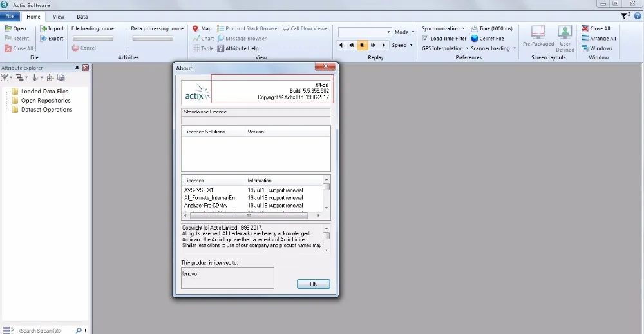This screenshot has height=334, width=644.
Task: Click the expand-all icon in Attribute Explorer toolbar
Action: [50, 77]
